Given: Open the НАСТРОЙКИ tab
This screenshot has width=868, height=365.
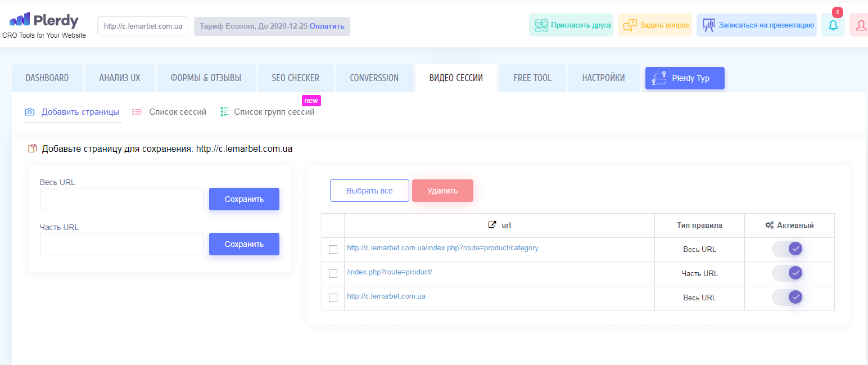Looking at the screenshot, I should click(x=603, y=78).
